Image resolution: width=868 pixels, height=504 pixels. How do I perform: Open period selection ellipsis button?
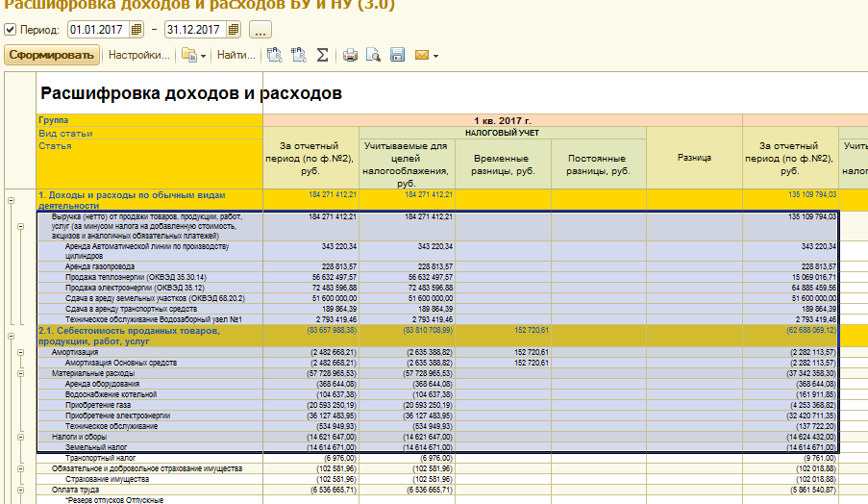pyautogui.click(x=260, y=30)
